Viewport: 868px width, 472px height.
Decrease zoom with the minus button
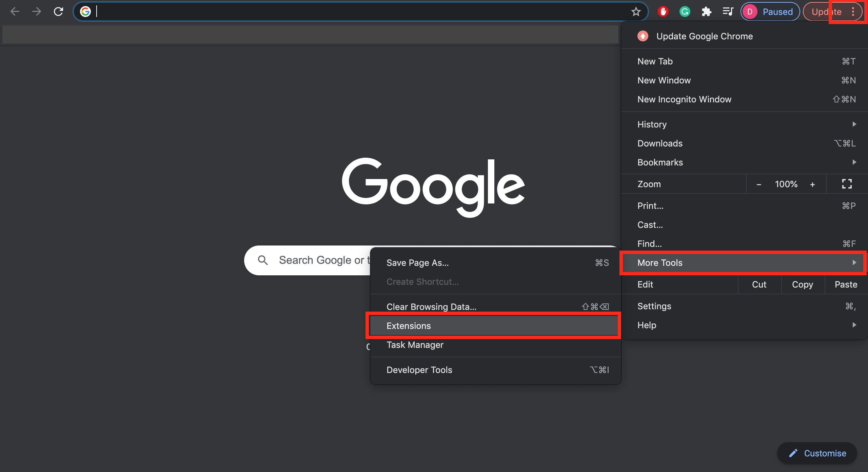coord(759,184)
